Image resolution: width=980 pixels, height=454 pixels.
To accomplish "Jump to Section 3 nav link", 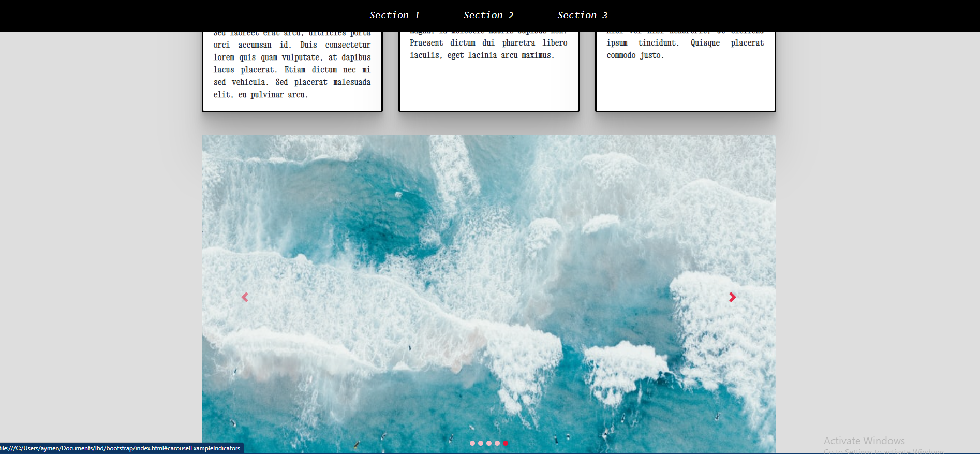I will [x=582, y=16].
